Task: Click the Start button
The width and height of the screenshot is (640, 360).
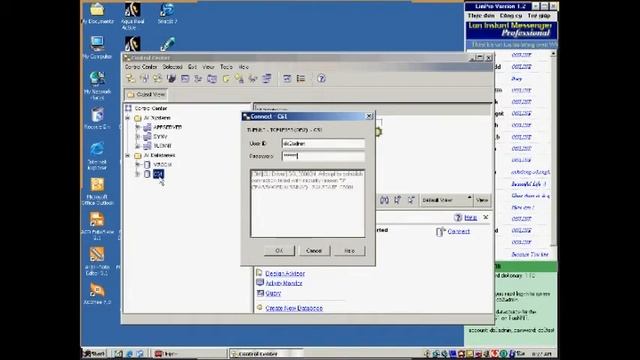Action: click(94, 353)
